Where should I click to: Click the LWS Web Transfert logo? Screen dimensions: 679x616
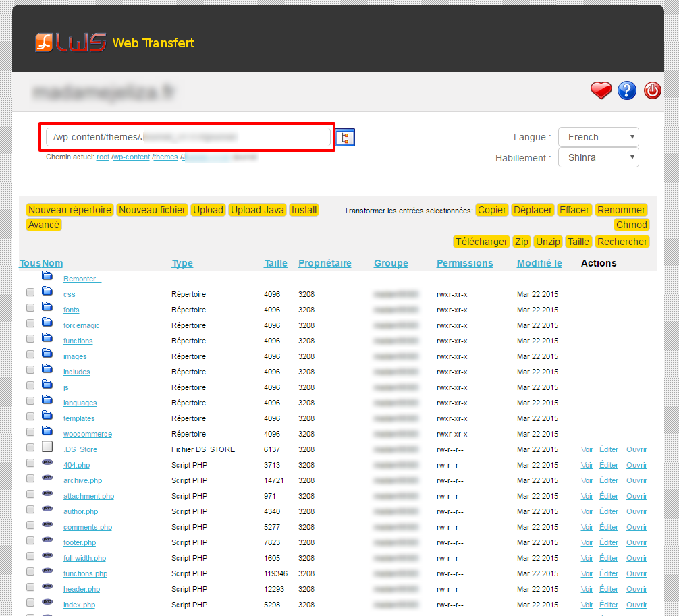[115, 43]
